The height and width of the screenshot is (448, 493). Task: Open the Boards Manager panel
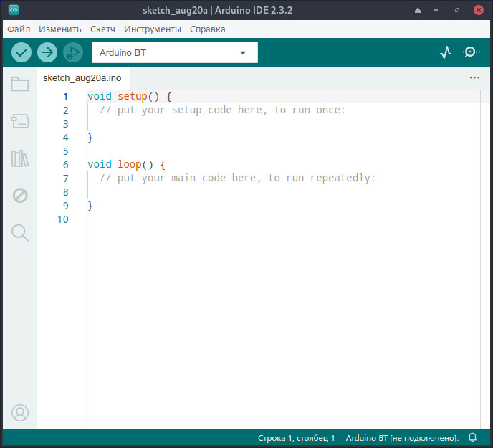20,121
